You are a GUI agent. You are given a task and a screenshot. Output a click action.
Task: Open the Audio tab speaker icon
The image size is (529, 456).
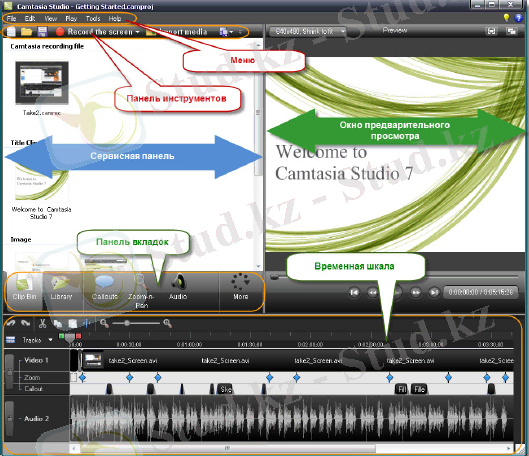click(x=178, y=282)
